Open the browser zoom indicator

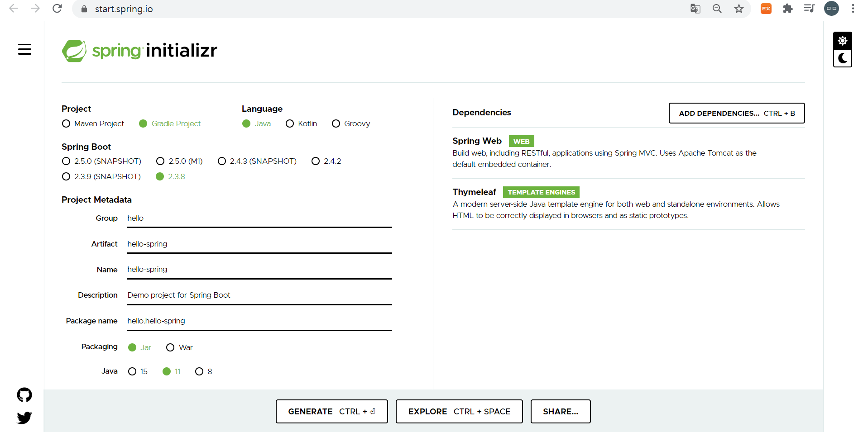(x=717, y=9)
